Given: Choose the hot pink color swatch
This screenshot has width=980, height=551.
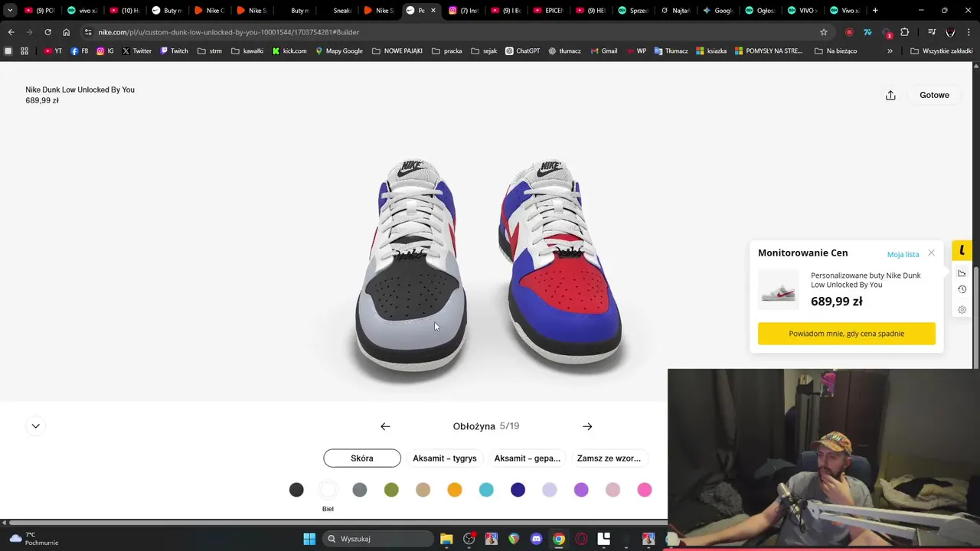Looking at the screenshot, I should point(645,490).
